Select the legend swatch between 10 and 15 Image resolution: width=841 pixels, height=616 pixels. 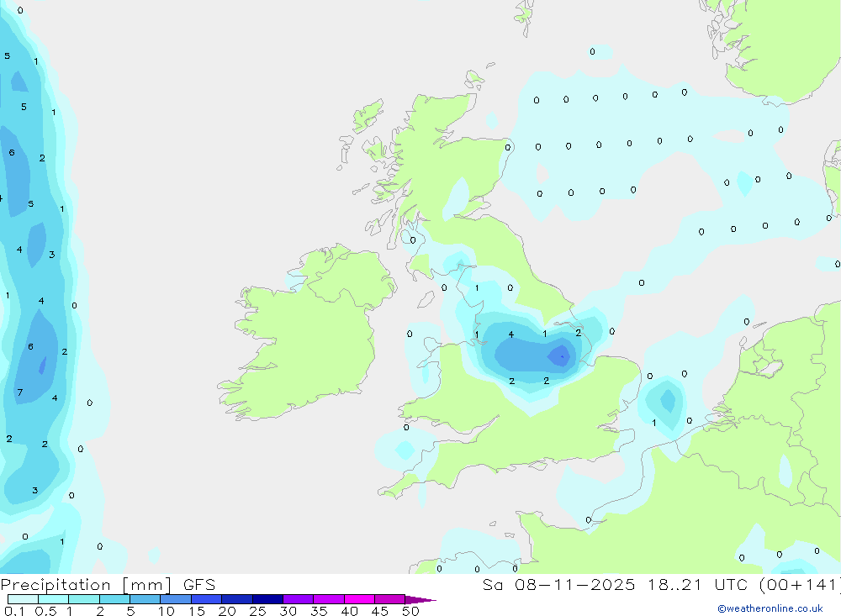tap(176, 599)
